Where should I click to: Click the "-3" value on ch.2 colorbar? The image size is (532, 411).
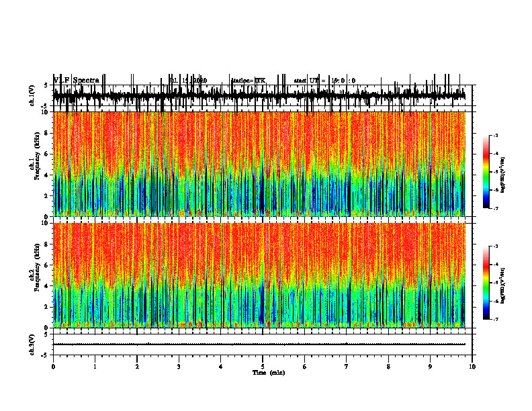tap(496, 246)
